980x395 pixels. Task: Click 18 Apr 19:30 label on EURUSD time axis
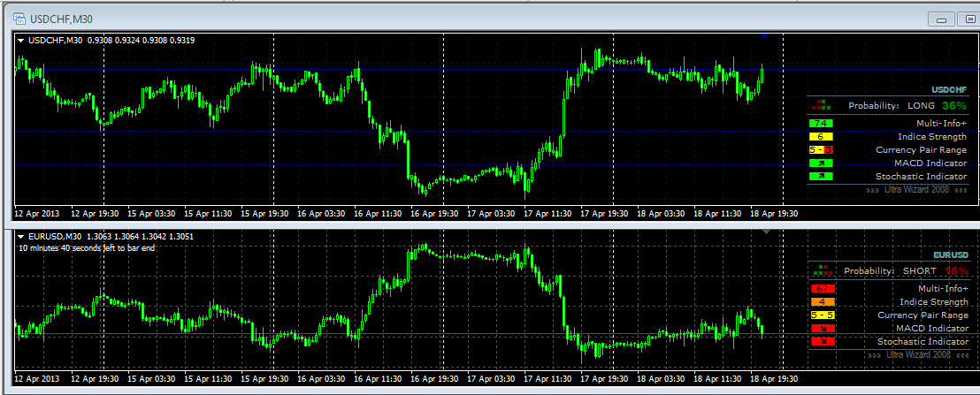point(775,379)
